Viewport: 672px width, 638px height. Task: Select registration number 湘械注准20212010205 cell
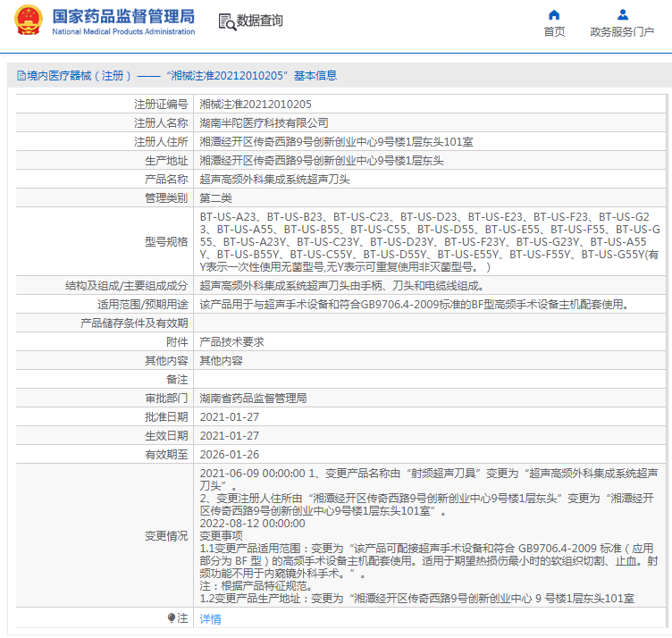coord(256,105)
